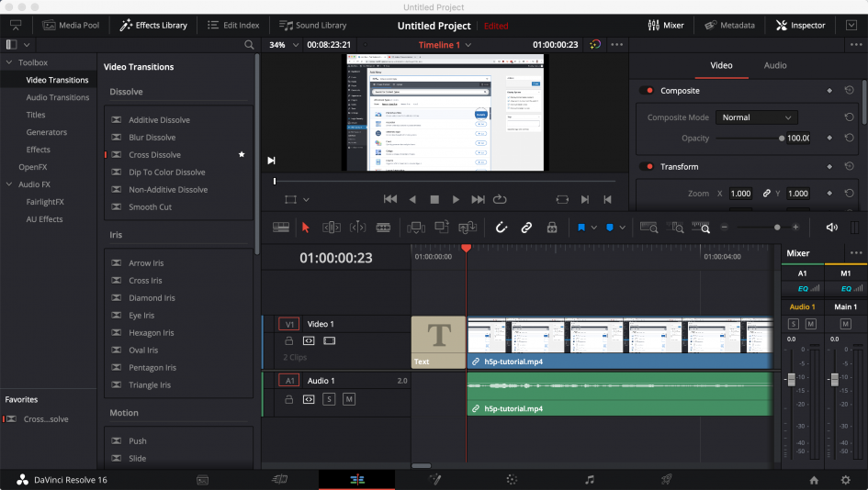The height and width of the screenshot is (490, 868).
Task: Toggle the Inspector panel button
Action: [800, 26]
